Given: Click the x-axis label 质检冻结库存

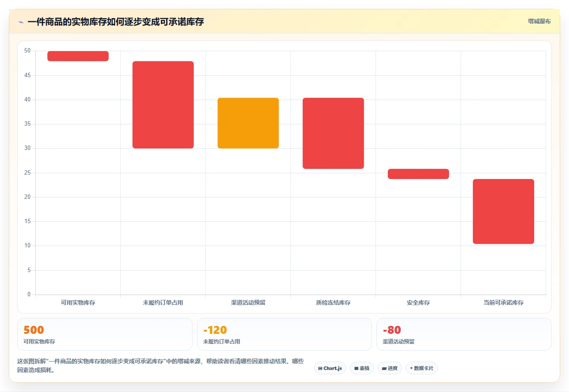Looking at the screenshot, I should (333, 303).
